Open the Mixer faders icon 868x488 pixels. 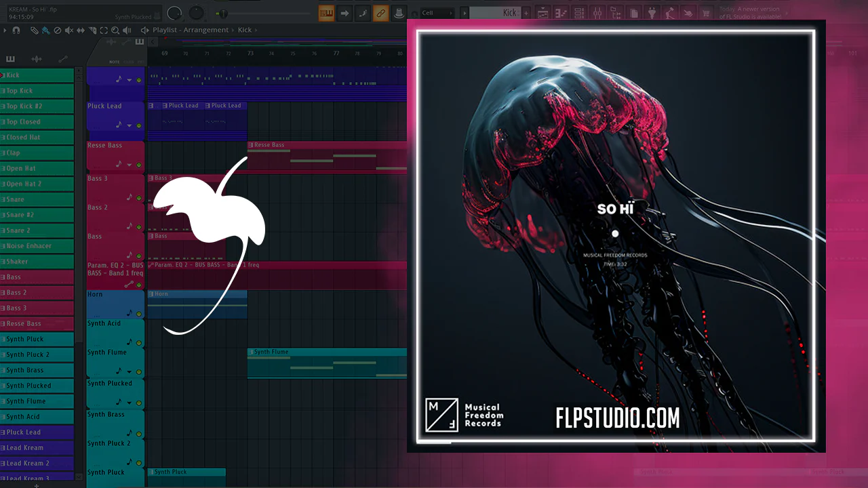[597, 13]
